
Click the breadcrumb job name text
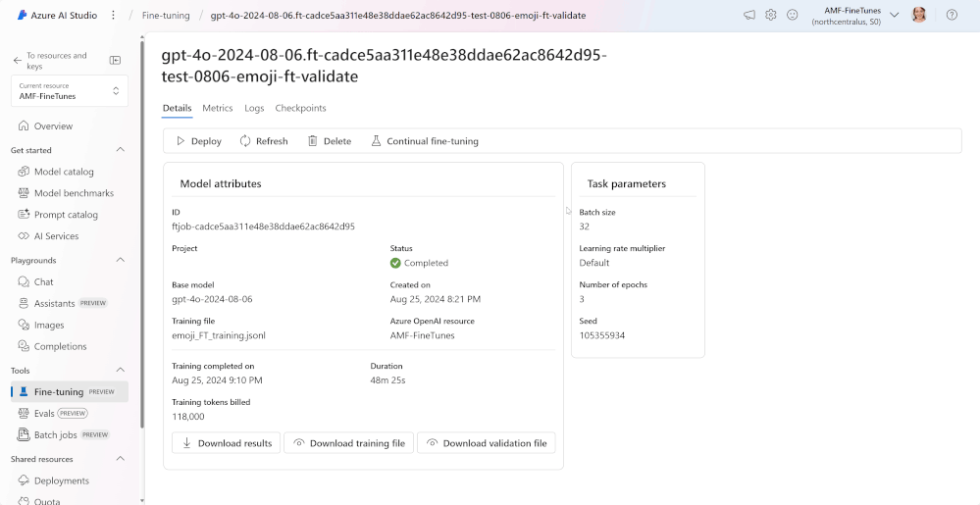click(398, 15)
